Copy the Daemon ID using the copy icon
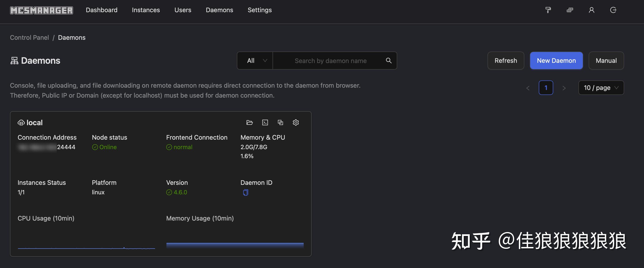This screenshot has height=268, width=644. coord(245,192)
